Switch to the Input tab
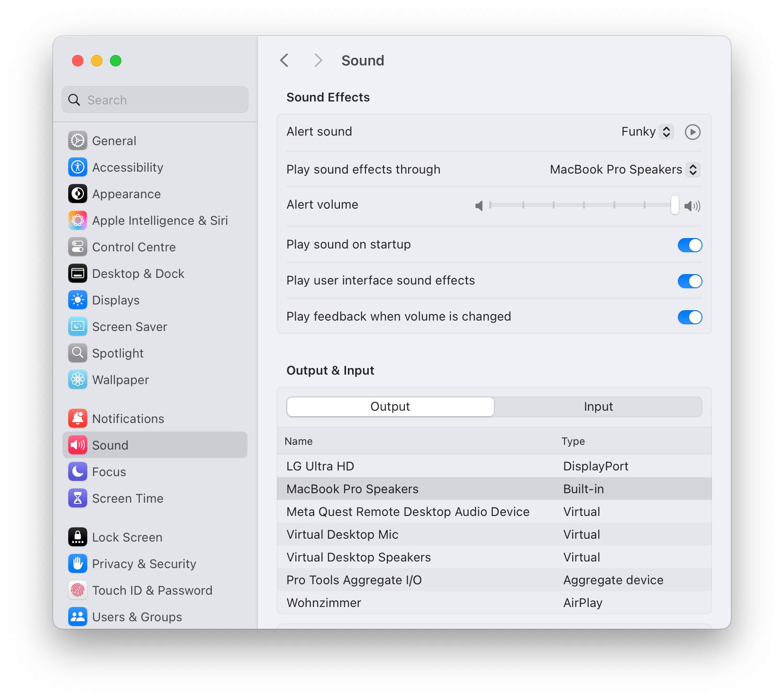Screen dimensions: 784x699 pos(598,406)
